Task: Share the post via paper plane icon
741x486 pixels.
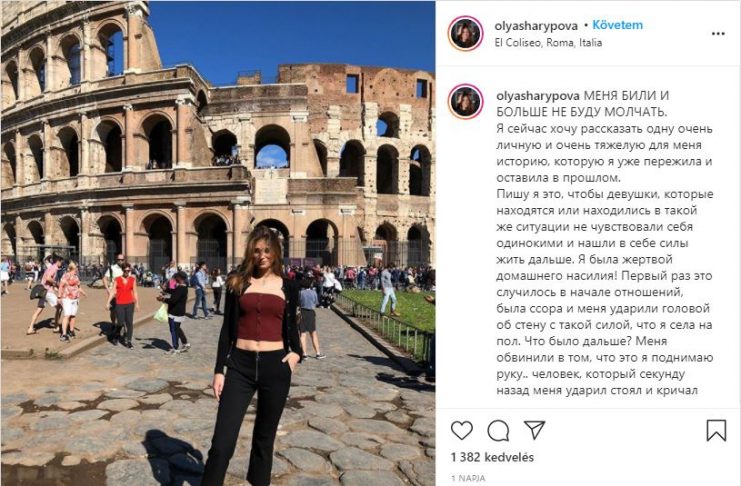Action: coord(535,430)
